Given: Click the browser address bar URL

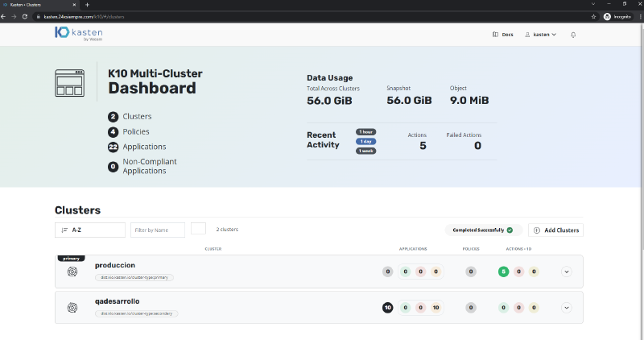Looking at the screenshot, I should coord(85,17).
